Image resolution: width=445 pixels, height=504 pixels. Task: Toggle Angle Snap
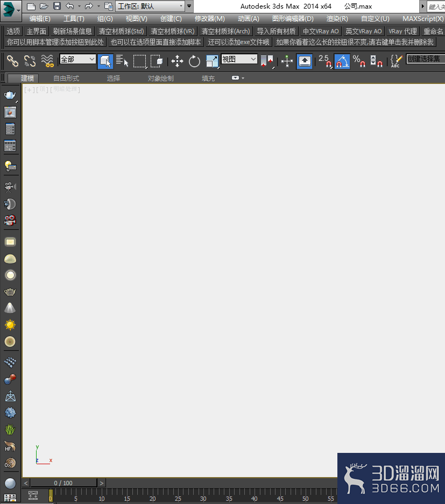pos(342,61)
